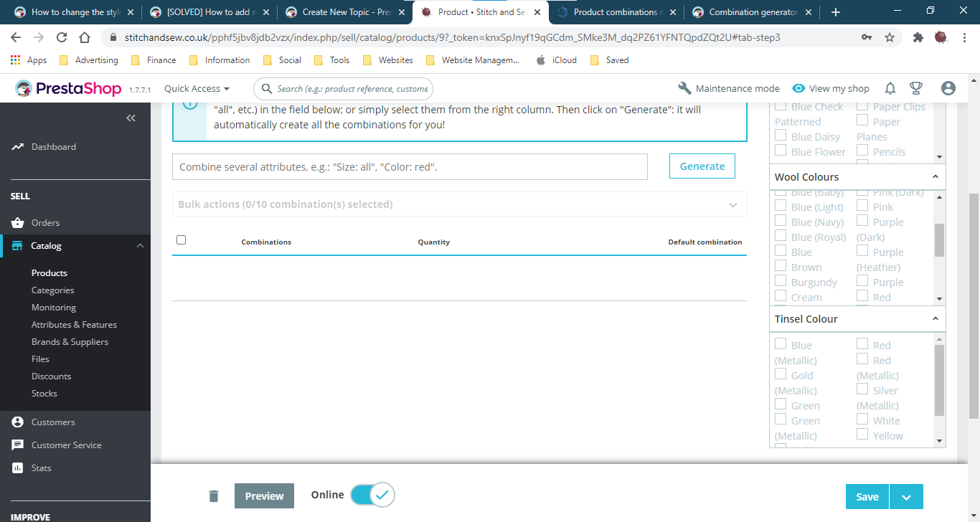The height and width of the screenshot is (522, 980).
Task: Click the top search field
Action: point(343,89)
